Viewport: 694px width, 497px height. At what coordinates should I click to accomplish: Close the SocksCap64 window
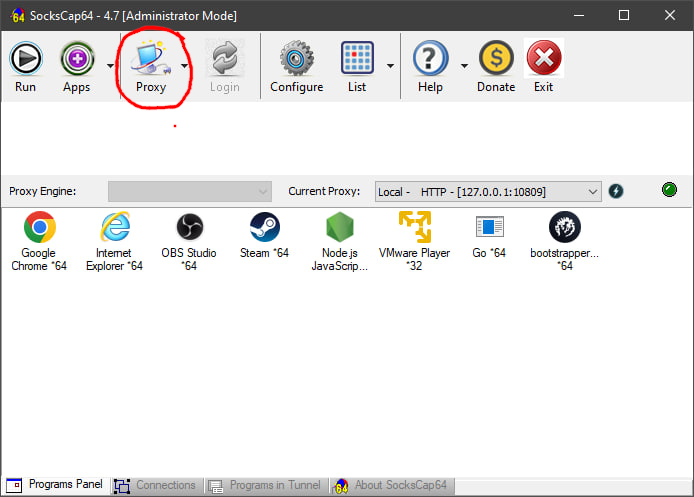tap(670, 15)
